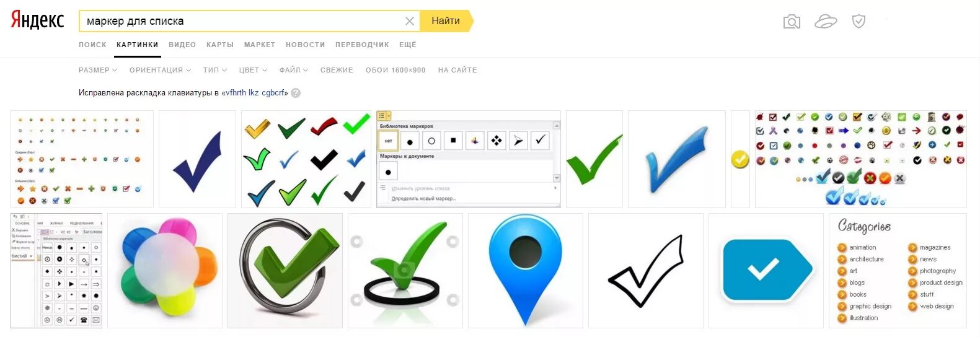Screen dimensions: 980x337
Task: Switch to the Видео tab
Action: click(182, 45)
